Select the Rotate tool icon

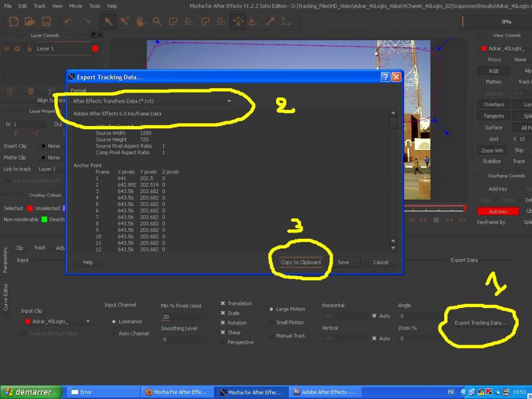253,22
